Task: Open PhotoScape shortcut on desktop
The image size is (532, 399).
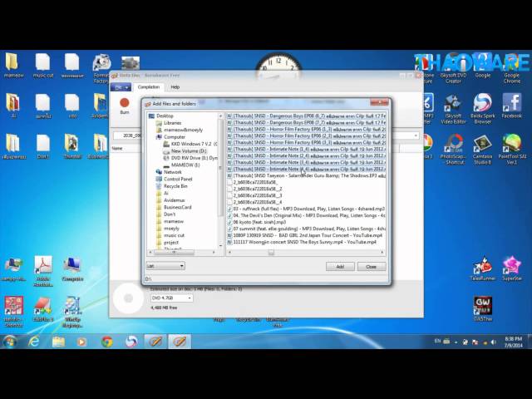Action: pos(455,150)
